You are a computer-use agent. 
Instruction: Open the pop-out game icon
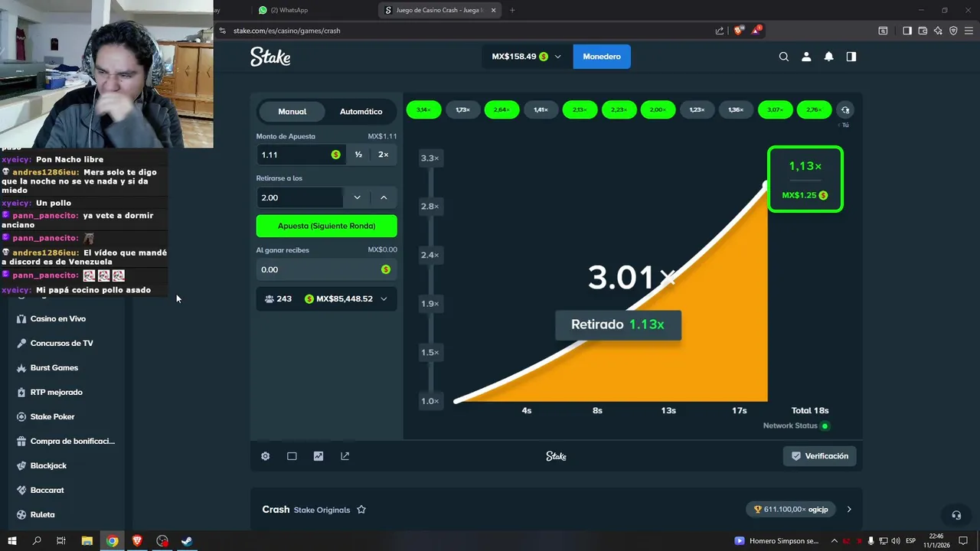pyautogui.click(x=345, y=456)
